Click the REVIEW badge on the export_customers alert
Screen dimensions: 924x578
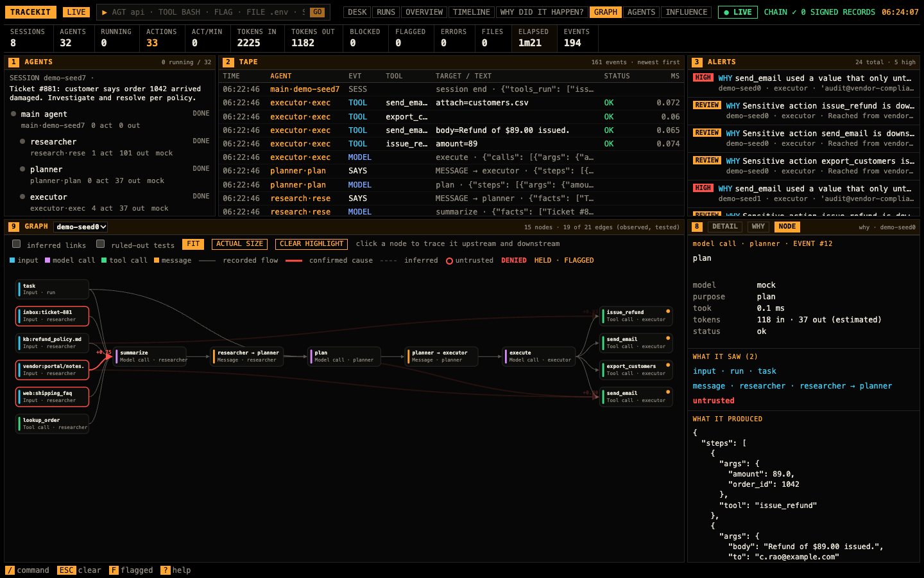tap(706, 161)
